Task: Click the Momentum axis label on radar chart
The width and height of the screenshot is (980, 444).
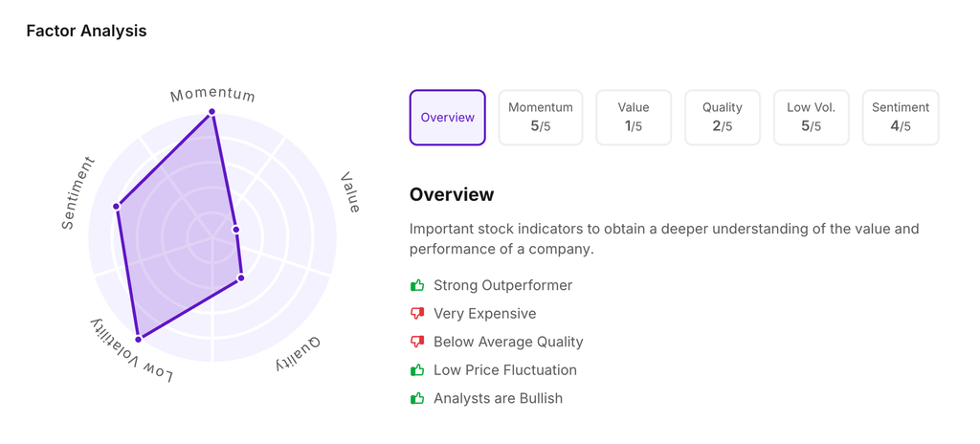Action: point(212,95)
